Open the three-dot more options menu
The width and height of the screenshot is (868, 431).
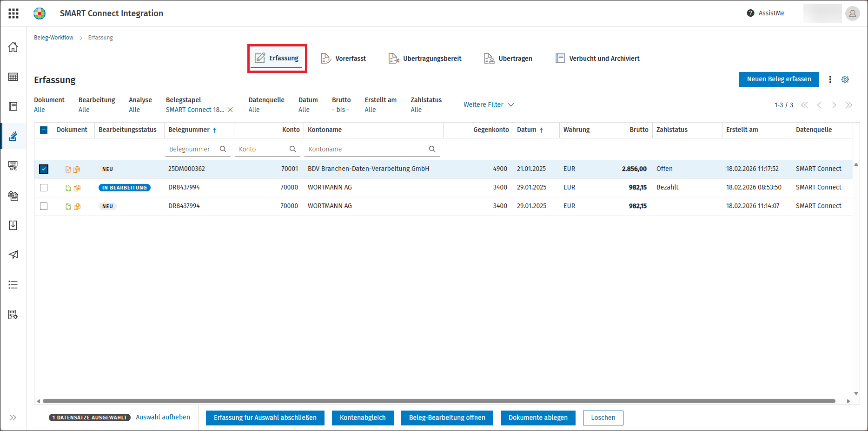click(x=830, y=79)
